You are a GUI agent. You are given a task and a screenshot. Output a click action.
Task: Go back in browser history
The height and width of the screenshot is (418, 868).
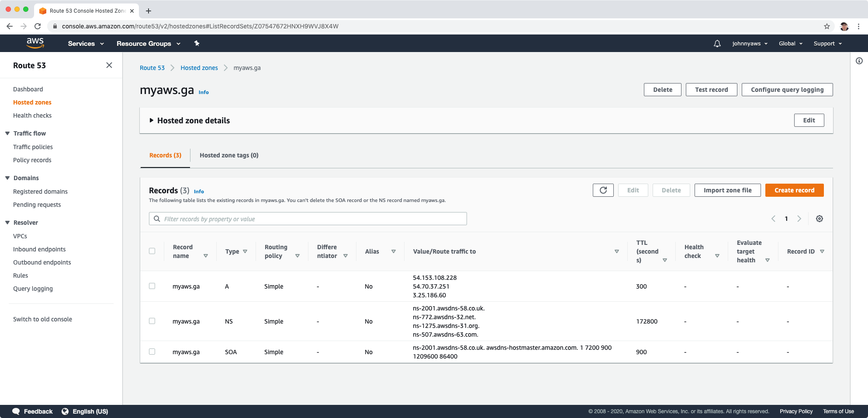pyautogui.click(x=10, y=26)
